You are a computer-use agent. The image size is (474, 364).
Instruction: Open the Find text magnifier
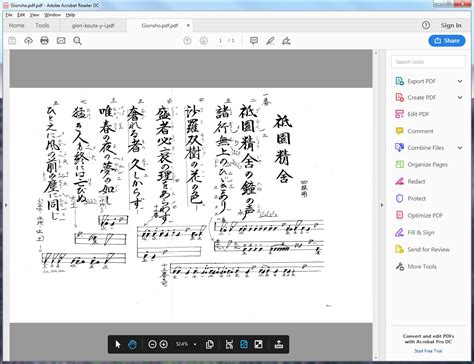tap(77, 41)
